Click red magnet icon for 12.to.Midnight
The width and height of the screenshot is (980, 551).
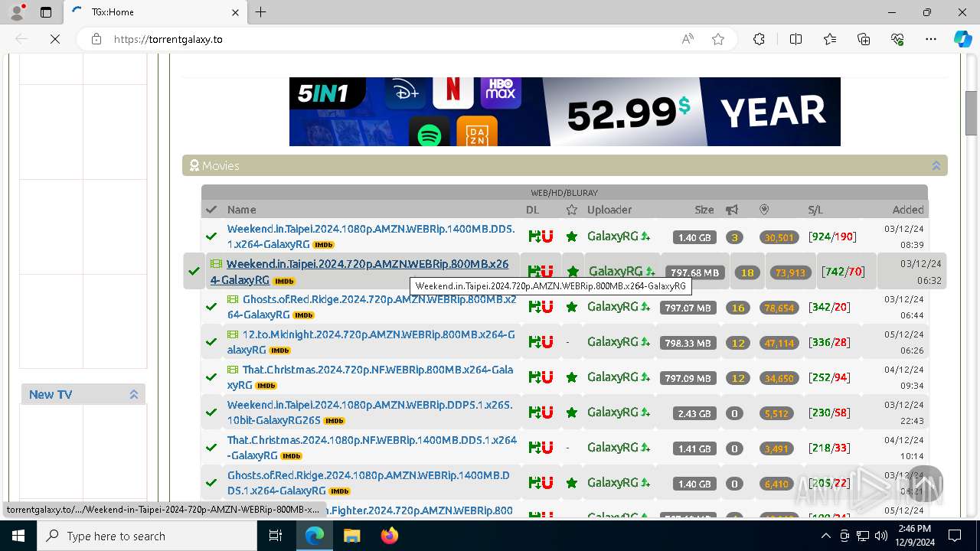pyautogui.click(x=547, y=342)
